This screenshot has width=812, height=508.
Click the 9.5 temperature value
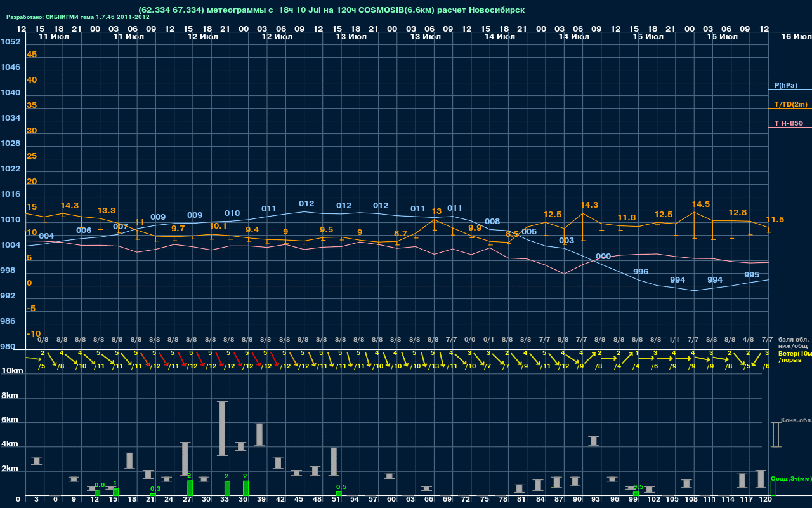click(326, 229)
